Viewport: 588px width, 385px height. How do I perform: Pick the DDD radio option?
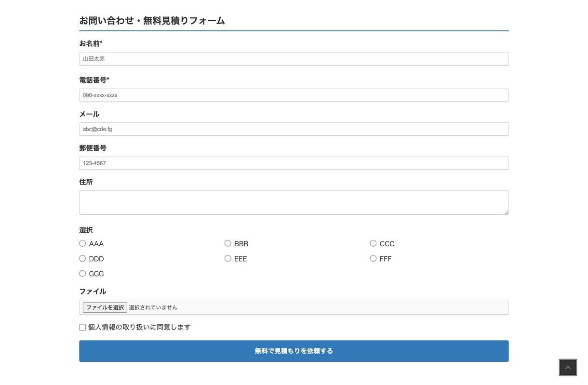coord(82,258)
